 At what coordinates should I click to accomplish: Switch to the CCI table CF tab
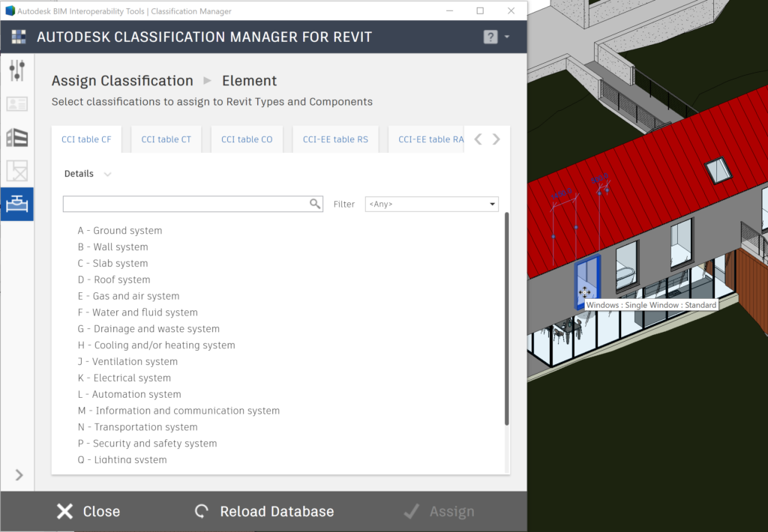point(86,139)
